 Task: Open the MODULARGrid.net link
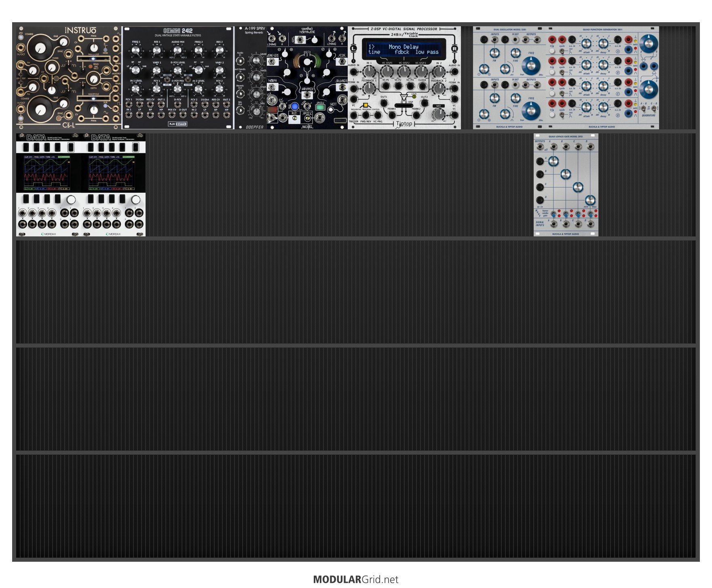[x=356, y=580]
